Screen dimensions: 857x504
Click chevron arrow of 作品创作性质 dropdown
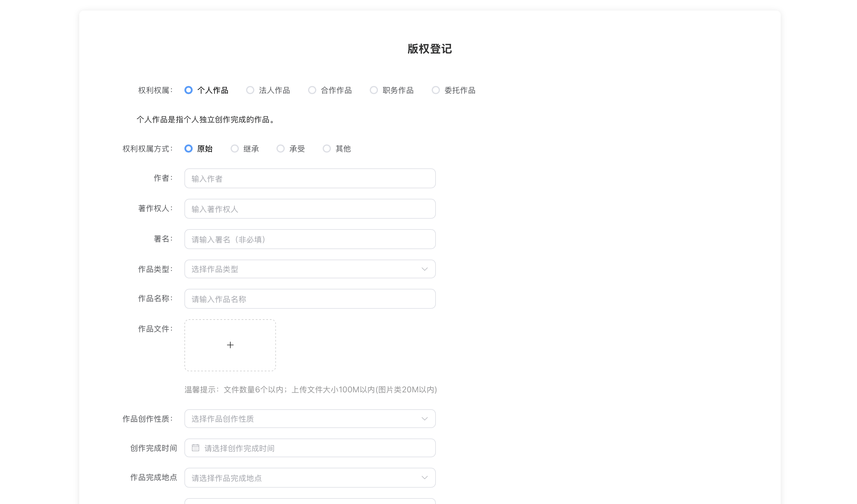(424, 419)
